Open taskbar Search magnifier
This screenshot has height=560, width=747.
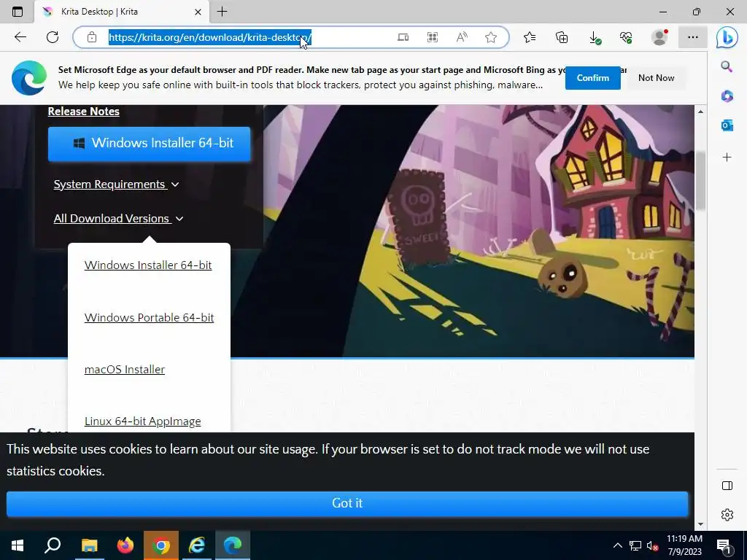(53, 545)
